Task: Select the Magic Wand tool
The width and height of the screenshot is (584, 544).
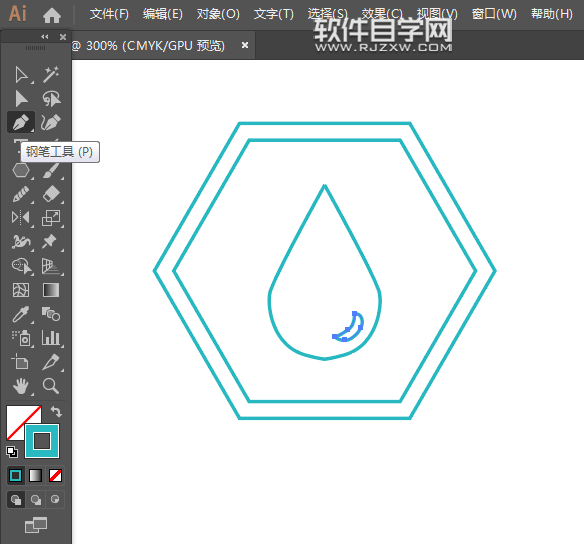Action: coord(51,75)
